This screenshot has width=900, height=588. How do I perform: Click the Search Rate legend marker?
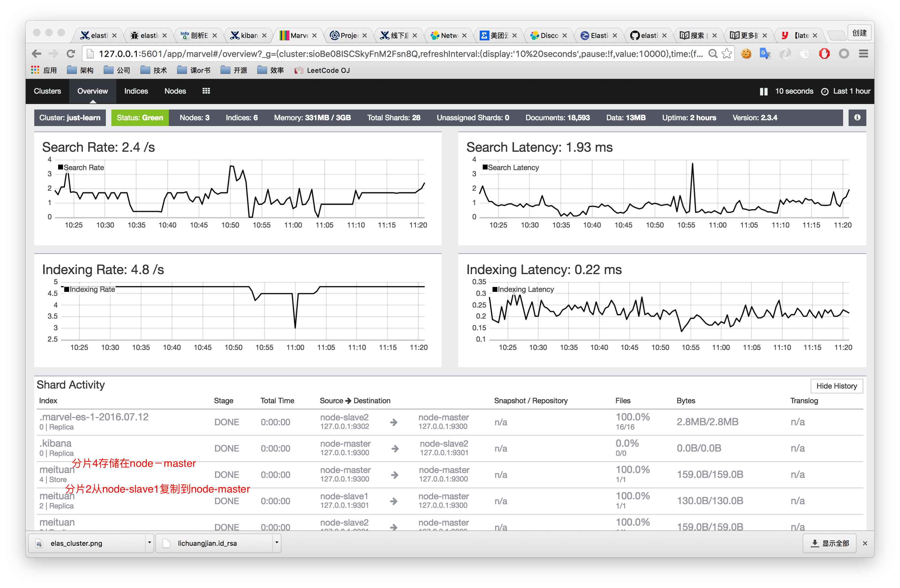[x=61, y=167]
